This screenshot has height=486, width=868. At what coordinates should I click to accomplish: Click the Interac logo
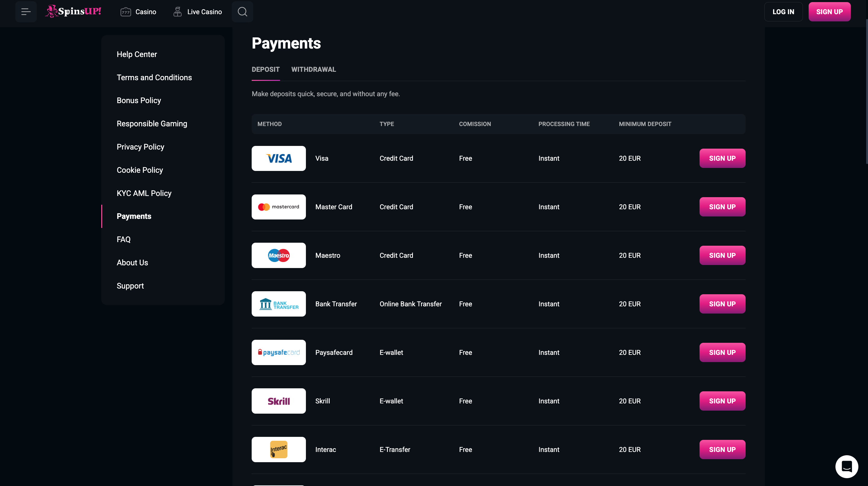[x=279, y=450]
